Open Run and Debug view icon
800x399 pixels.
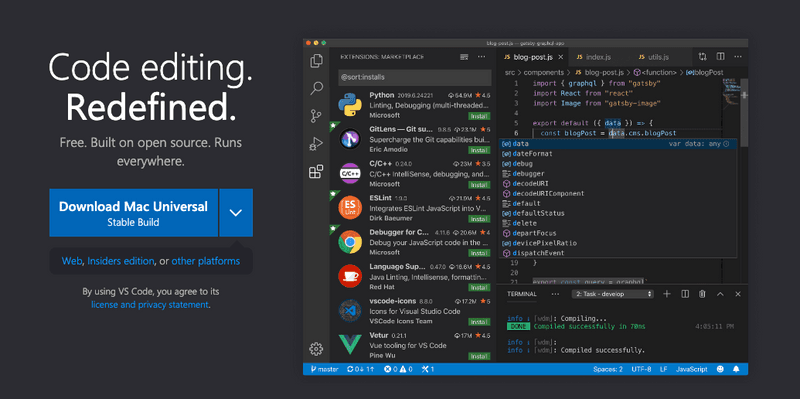[316, 144]
